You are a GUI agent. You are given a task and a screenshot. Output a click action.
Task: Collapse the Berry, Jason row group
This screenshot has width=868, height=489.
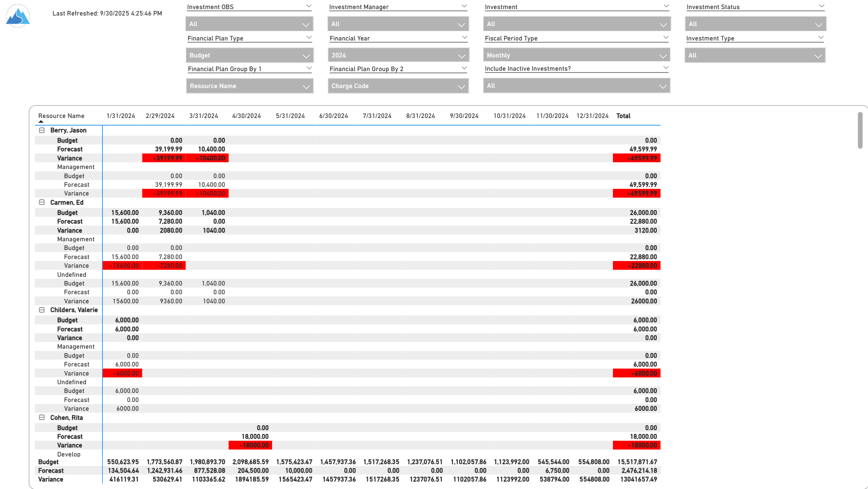pyautogui.click(x=42, y=130)
